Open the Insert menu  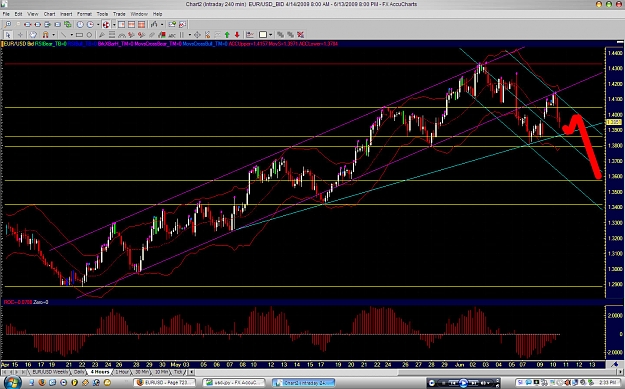coord(66,14)
